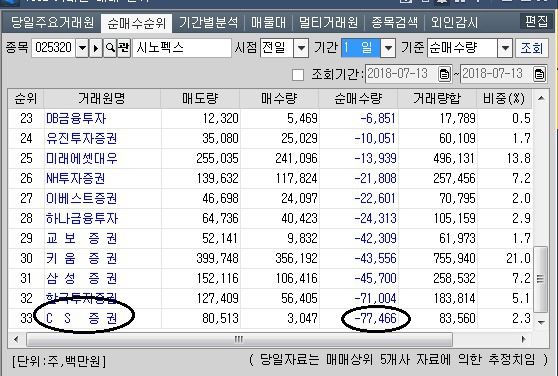Image resolution: width=558 pixels, height=376 pixels.
Task: Sort by the 순매수량 column header
Action: click(x=358, y=99)
